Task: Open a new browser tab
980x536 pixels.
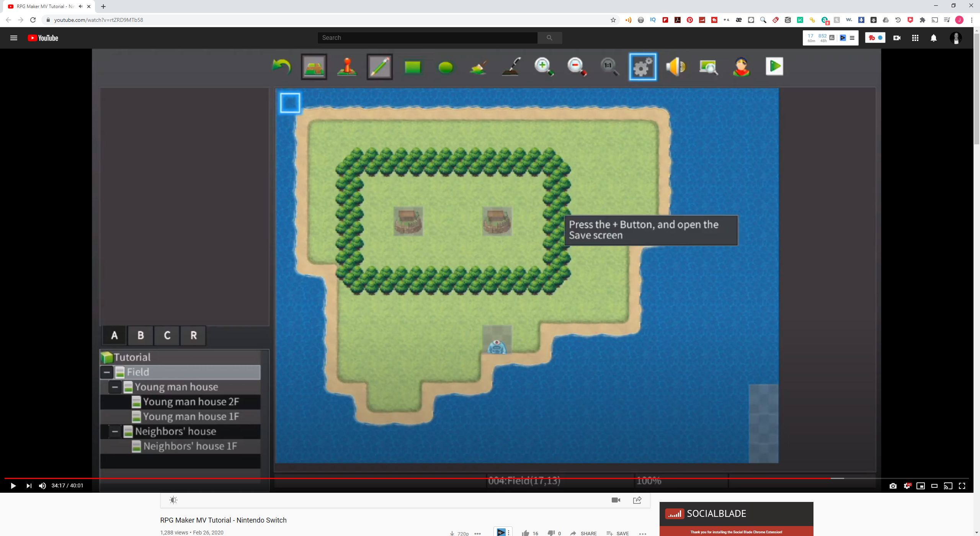Action: click(103, 7)
